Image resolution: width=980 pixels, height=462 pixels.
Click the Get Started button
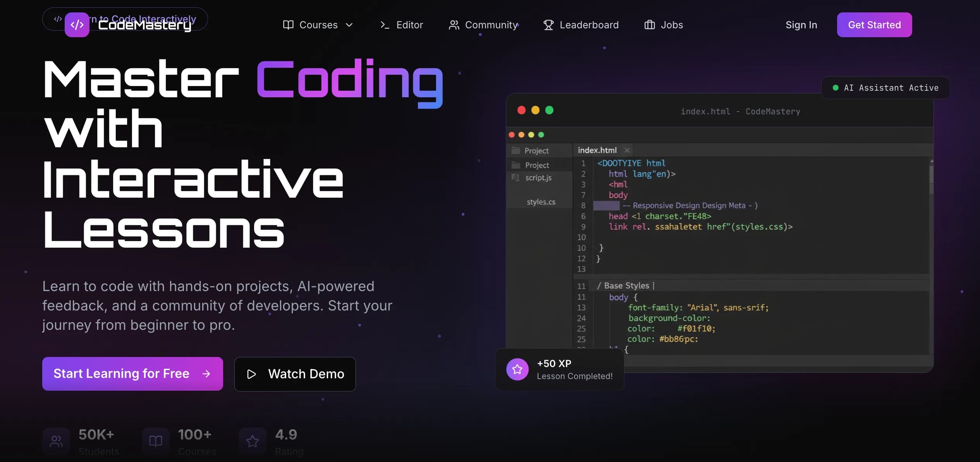click(875, 24)
